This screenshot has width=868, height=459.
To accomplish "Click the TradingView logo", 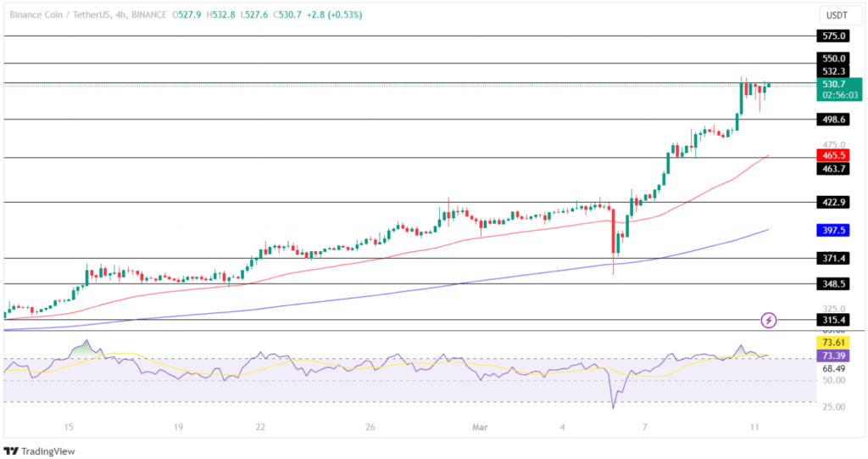I will pos(39,451).
